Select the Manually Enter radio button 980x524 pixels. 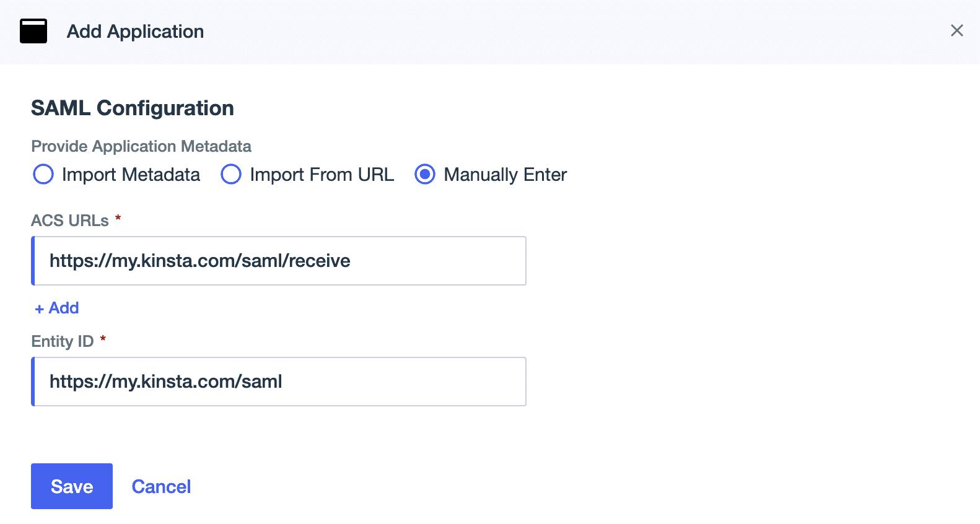pos(424,175)
